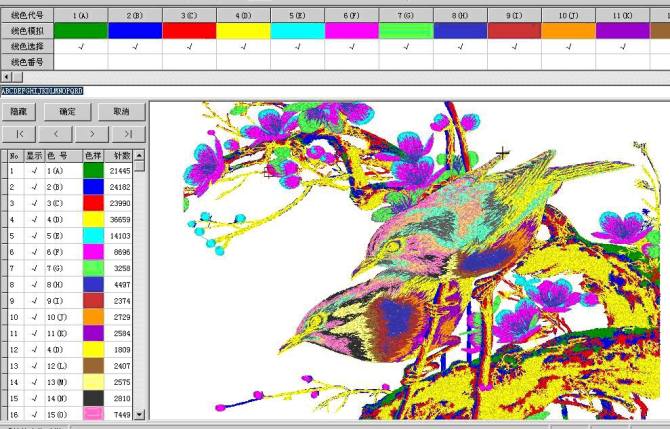This screenshot has height=429, width=670.
Task: Click the 隐藏 (Hide) button
Action: pos(20,112)
